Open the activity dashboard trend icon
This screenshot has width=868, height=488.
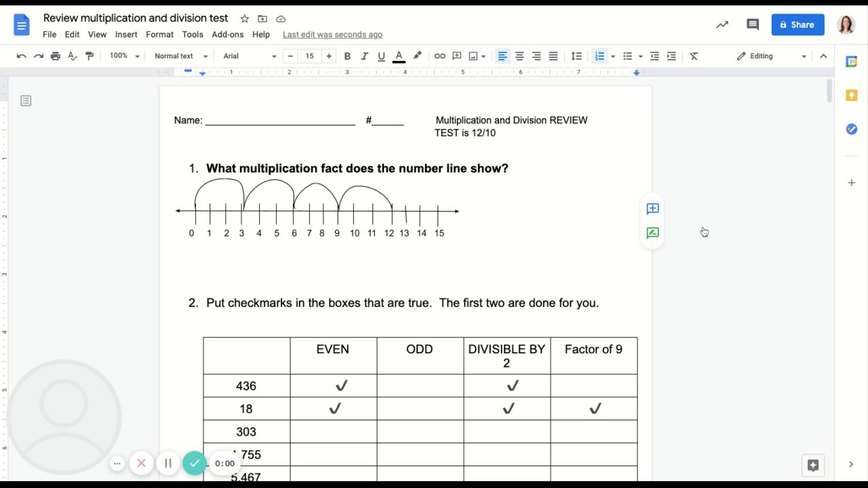[722, 24]
